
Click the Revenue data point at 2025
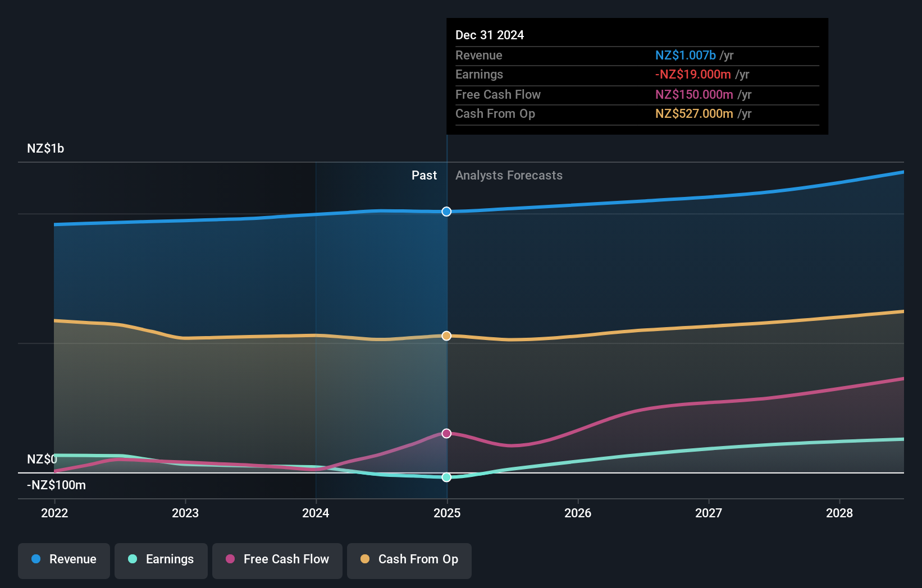coord(446,212)
